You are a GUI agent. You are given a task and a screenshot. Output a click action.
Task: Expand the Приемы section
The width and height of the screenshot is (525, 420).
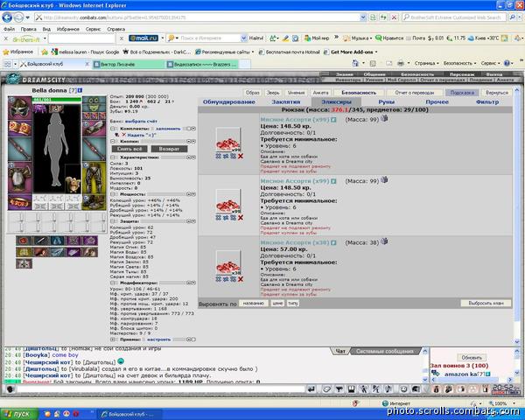point(114,339)
